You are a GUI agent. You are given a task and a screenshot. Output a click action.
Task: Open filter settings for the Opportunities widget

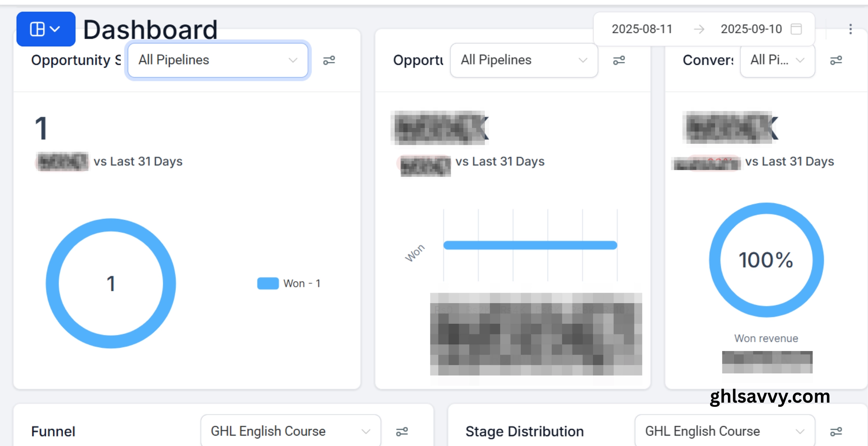[x=619, y=60]
